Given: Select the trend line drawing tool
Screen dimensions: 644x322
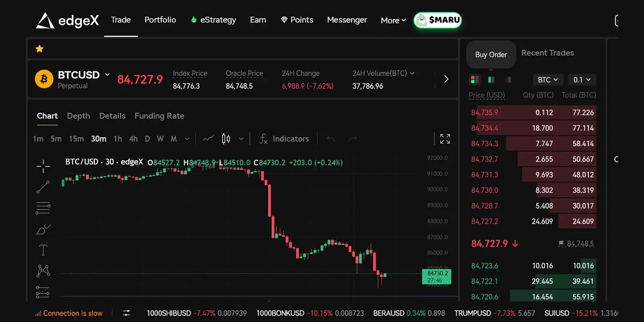Looking at the screenshot, I should [x=43, y=187].
